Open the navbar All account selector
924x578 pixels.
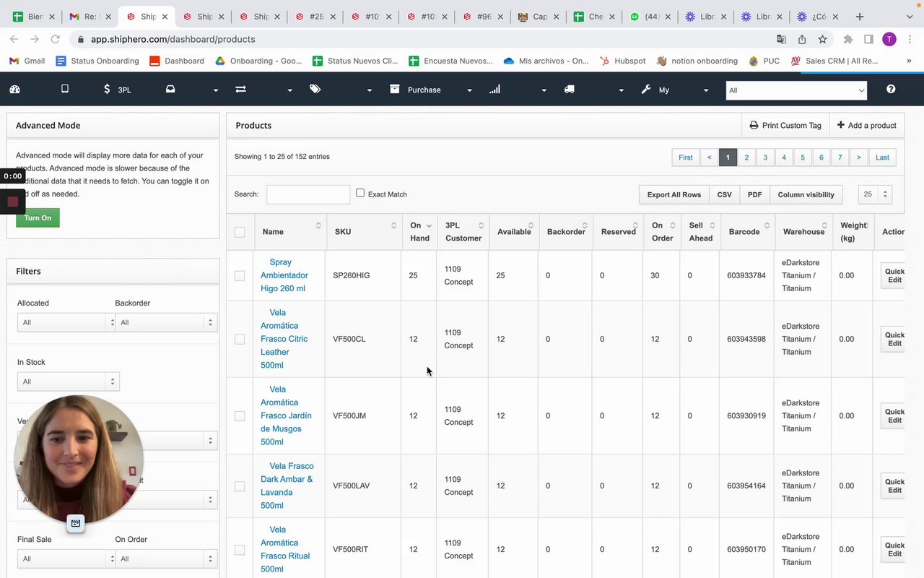click(x=796, y=90)
